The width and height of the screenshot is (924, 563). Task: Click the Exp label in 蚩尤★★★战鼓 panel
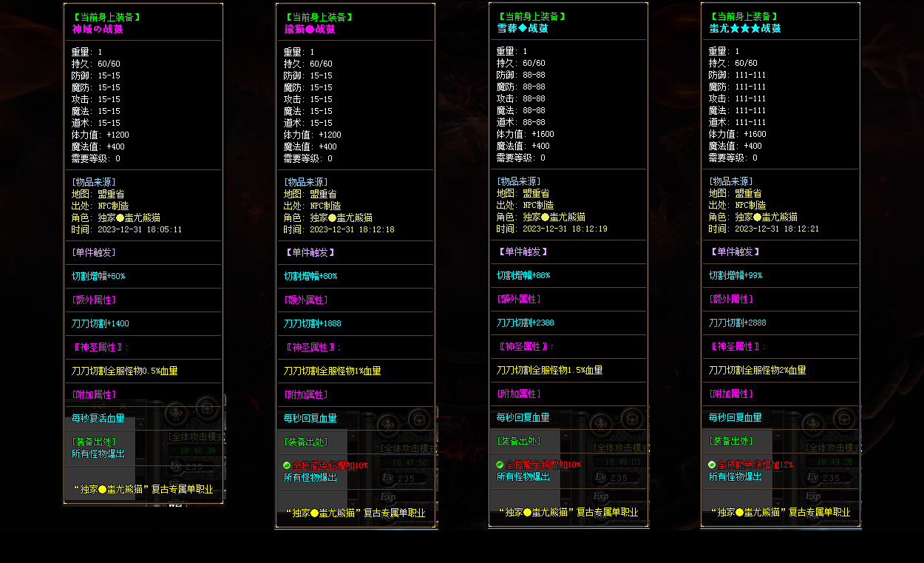click(x=813, y=496)
